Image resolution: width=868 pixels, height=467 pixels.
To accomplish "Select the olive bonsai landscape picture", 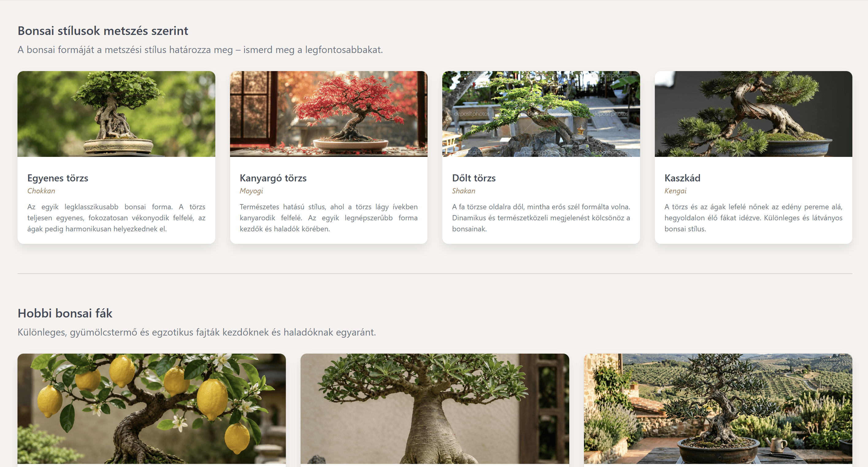I will pos(718,409).
